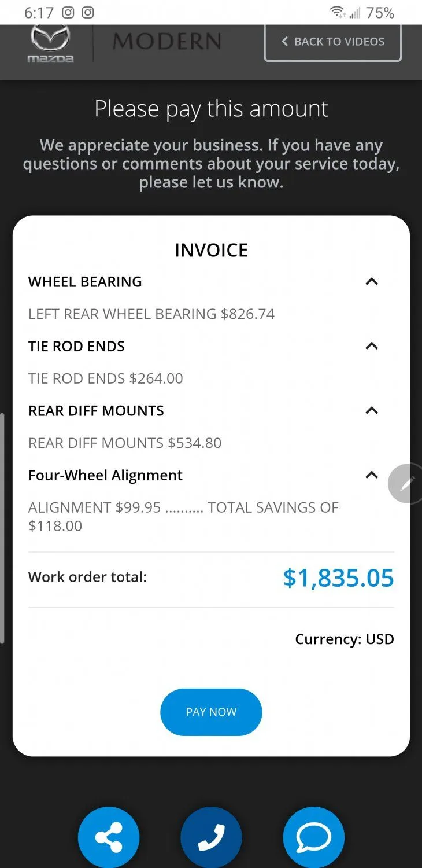Tap the second Instagram notification icon
The width and height of the screenshot is (422, 868).
pyautogui.click(x=88, y=12)
